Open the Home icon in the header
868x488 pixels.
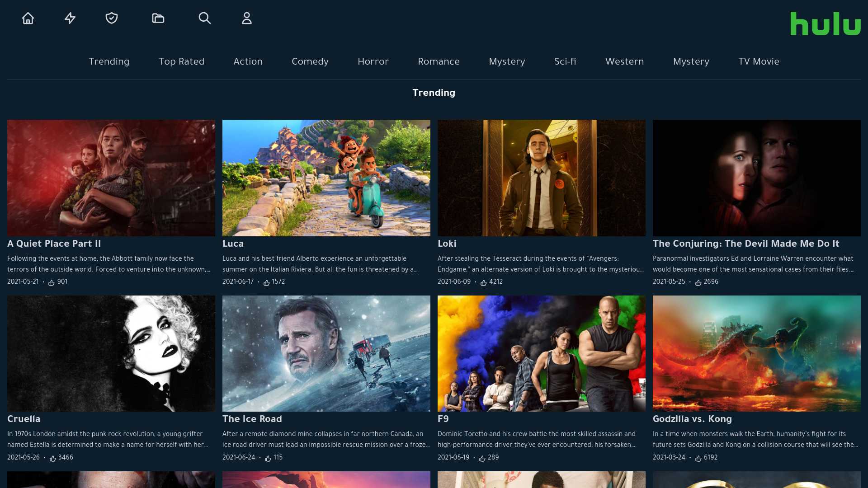coord(28,18)
